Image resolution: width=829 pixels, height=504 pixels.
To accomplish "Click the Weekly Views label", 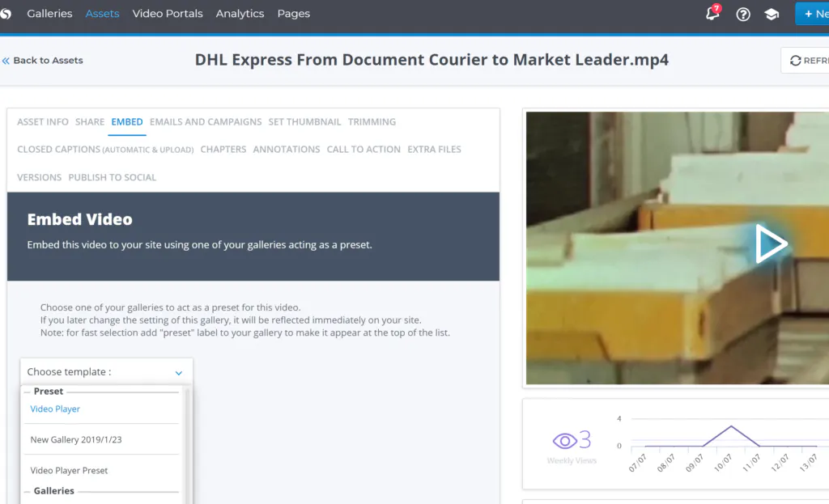I will click(x=572, y=460).
